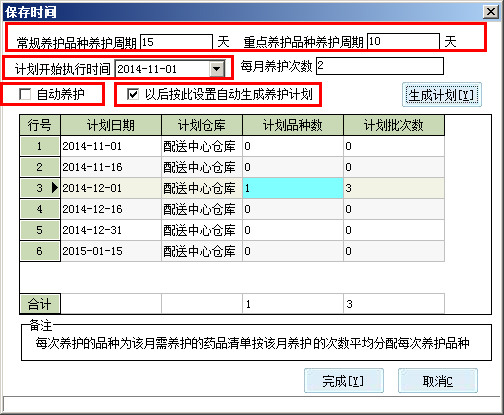Click the 常规养护品种养护周期 input field
The image size is (504, 415).
click(176, 42)
